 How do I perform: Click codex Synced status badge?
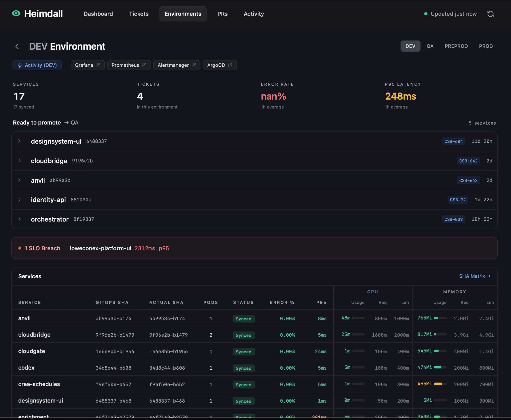pyautogui.click(x=244, y=368)
